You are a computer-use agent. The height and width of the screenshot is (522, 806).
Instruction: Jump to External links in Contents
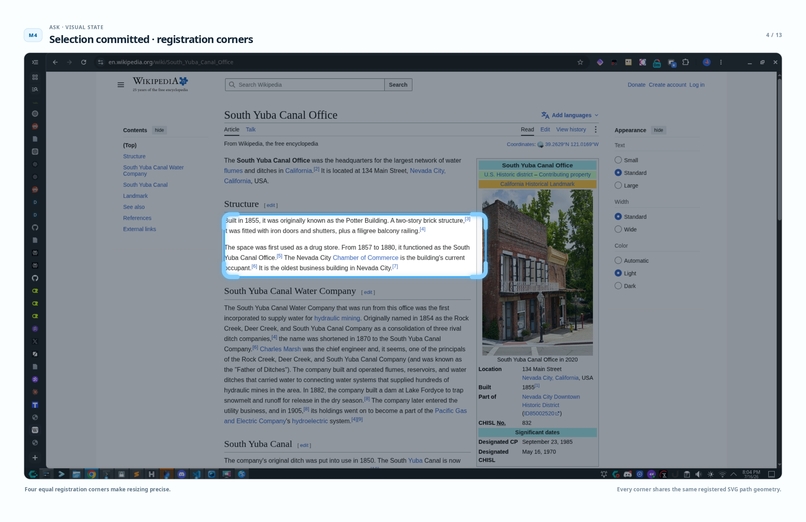139,229
